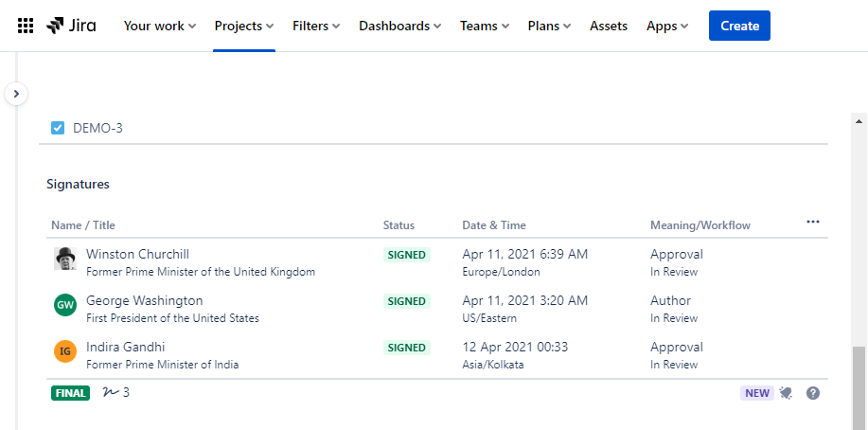Open the Projects menu
868x430 pixels.
[x=243, y=26]
